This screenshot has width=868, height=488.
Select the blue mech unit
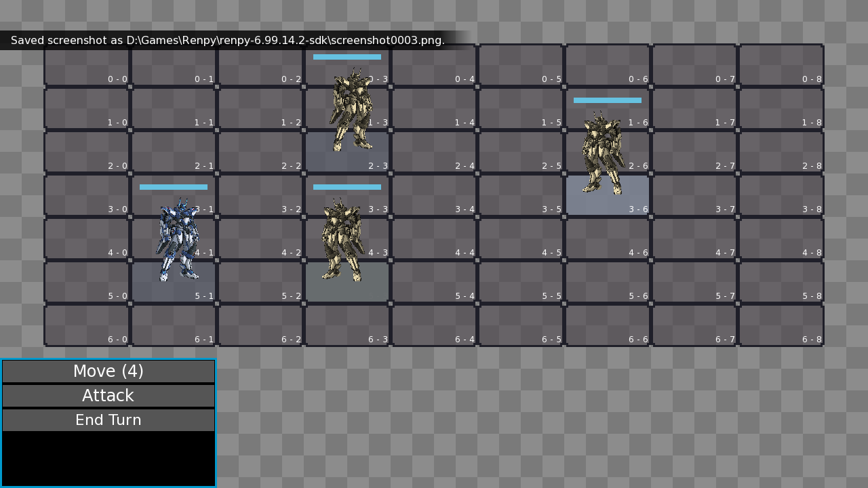pyautogui.click(x=178, y=239)
